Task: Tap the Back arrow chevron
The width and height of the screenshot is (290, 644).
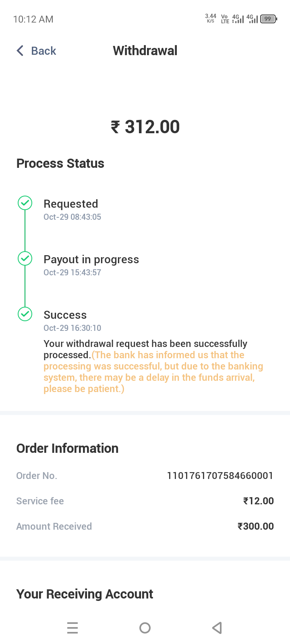Action: [x=20, y=51]
